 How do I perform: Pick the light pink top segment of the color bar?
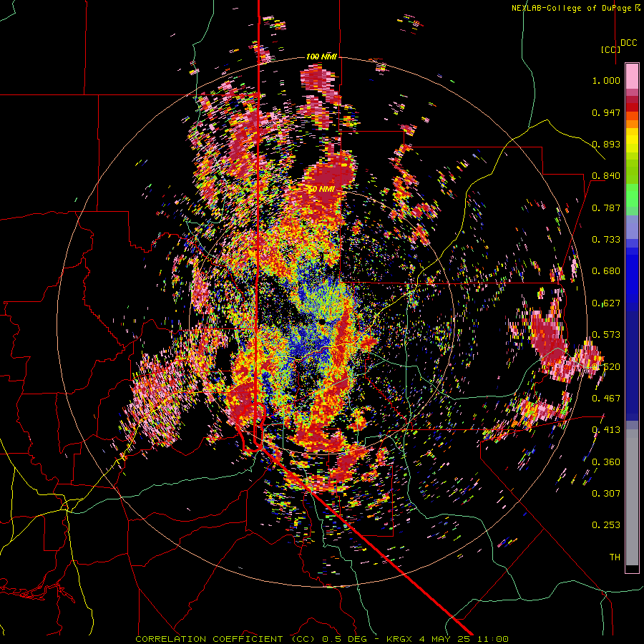point(632,76)
